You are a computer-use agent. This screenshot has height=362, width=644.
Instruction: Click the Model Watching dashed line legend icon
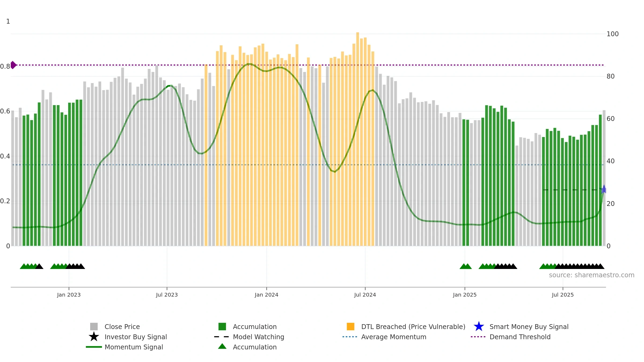click(222, 337)
